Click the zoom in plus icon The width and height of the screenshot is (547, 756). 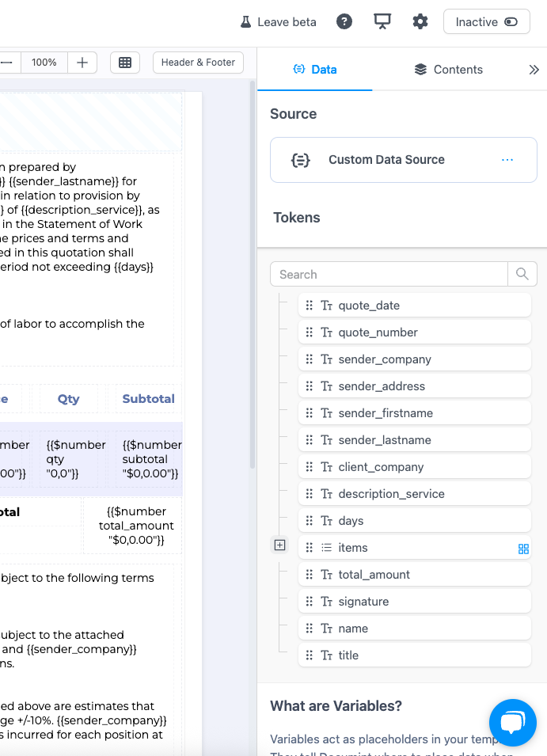pyautogui.click(x=82, y=63)
